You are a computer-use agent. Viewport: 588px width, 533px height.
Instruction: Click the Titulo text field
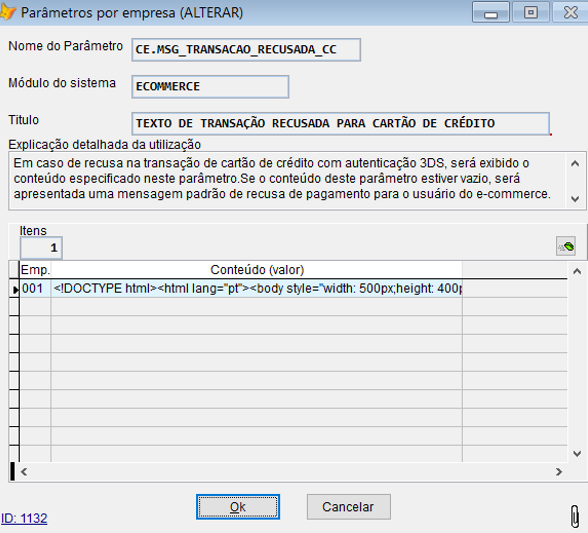coord(340,123)
